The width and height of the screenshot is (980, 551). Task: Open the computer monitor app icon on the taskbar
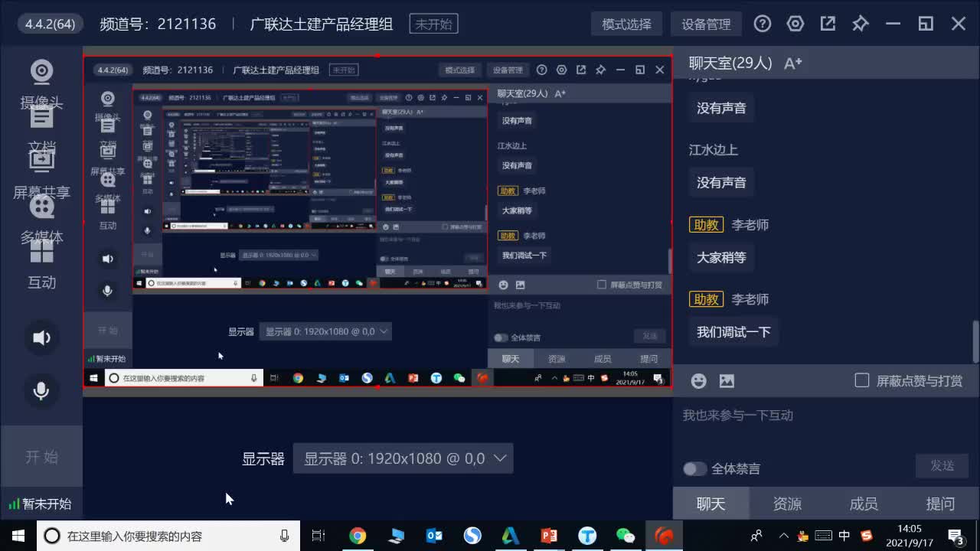coord(396,536)
